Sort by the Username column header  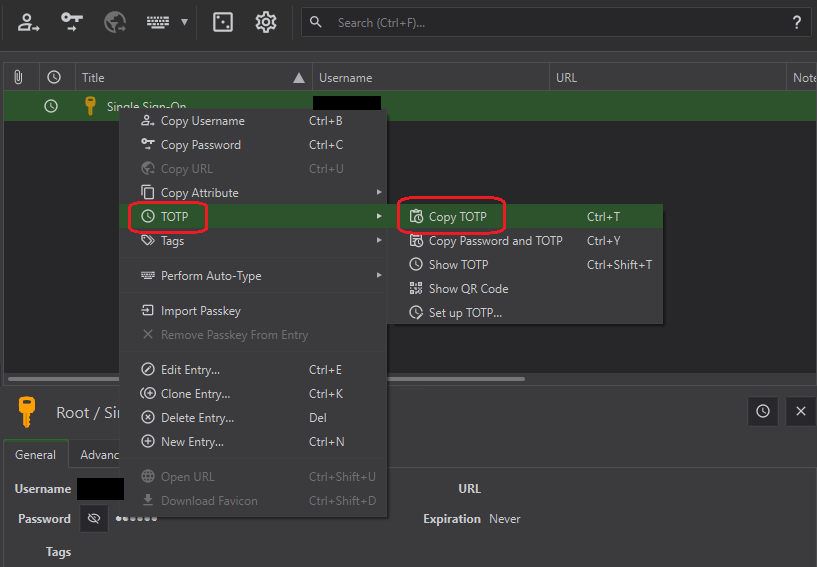point(431,78)
